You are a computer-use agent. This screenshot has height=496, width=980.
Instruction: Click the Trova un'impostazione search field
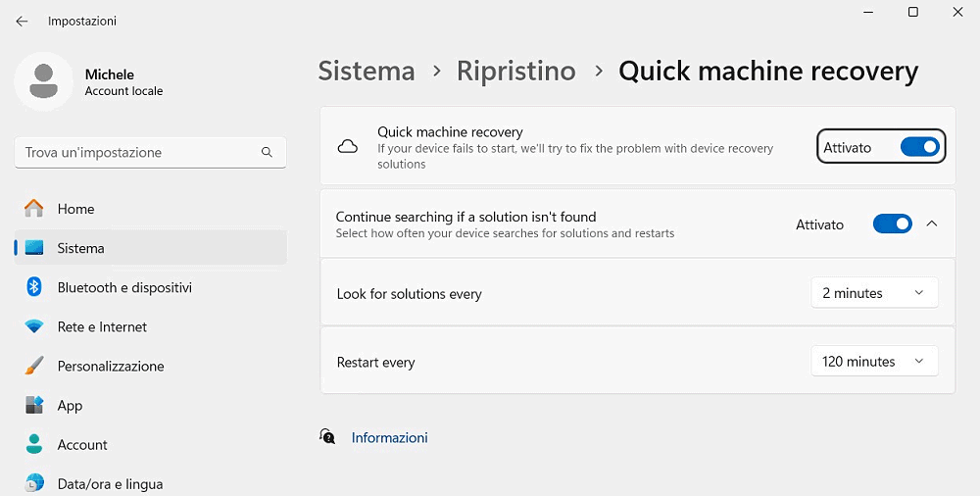137,153
